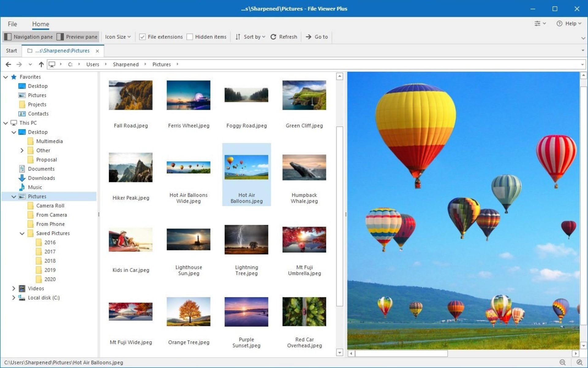Select the Start tab
Image resolution: width=588 pixels, height=368 pixels.
[11, 50]
